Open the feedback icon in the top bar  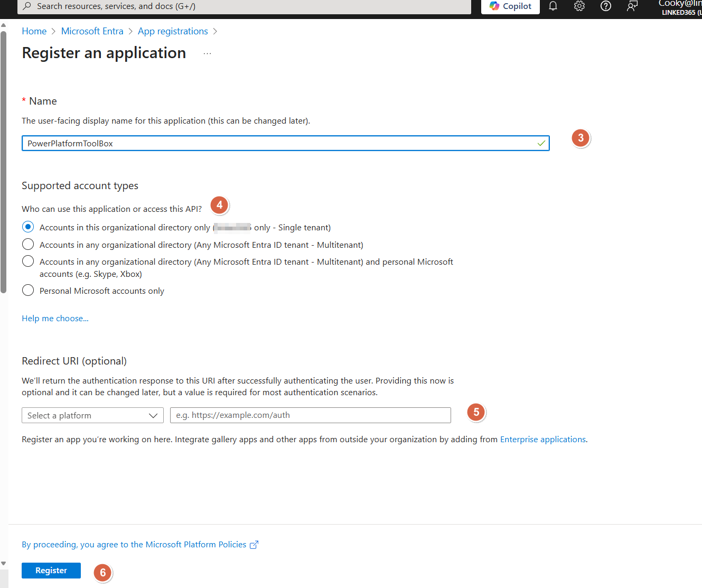click(632, 6)
